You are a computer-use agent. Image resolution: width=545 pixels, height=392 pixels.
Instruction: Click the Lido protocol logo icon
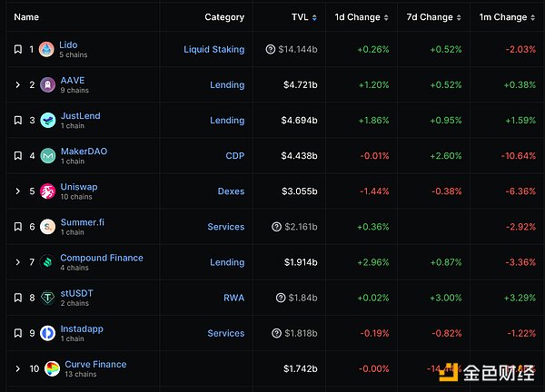click(47, 50)
